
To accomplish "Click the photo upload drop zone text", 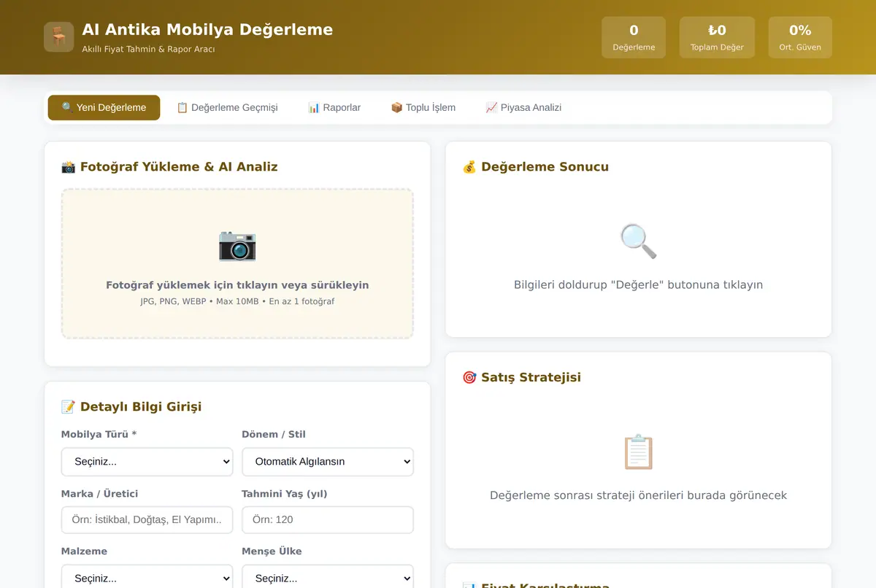I will [237, 285].
